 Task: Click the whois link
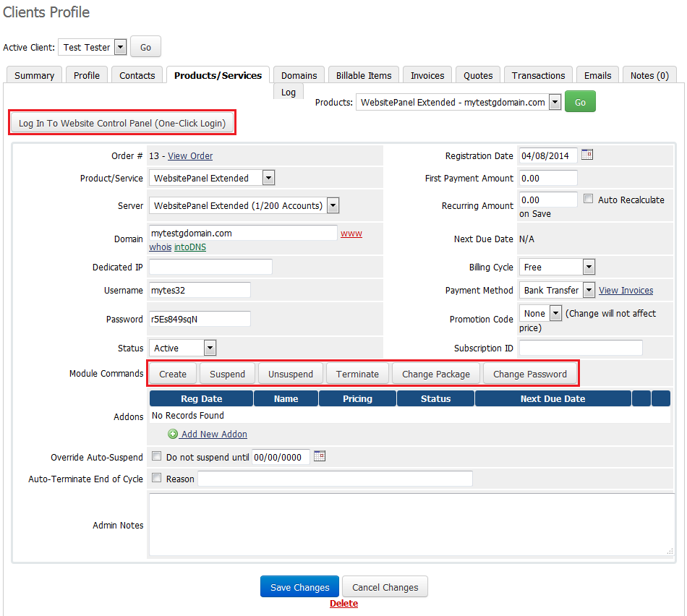click(161, 247)
